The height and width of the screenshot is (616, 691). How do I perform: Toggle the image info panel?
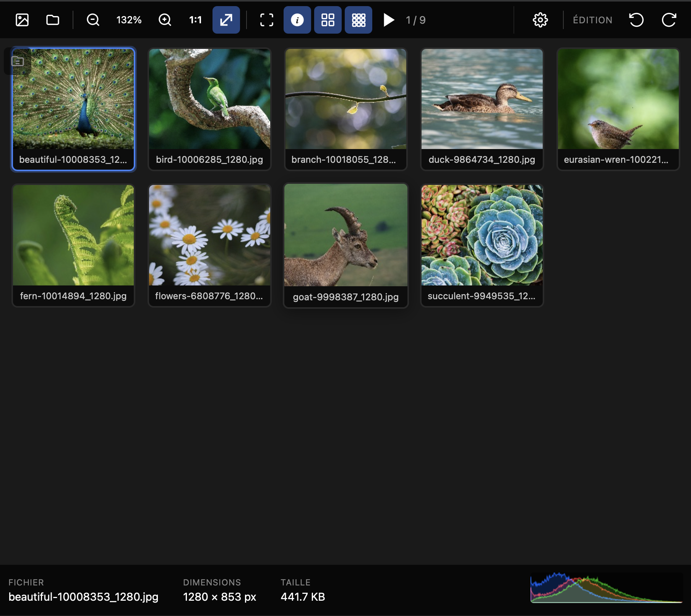[x=297, y=20]
